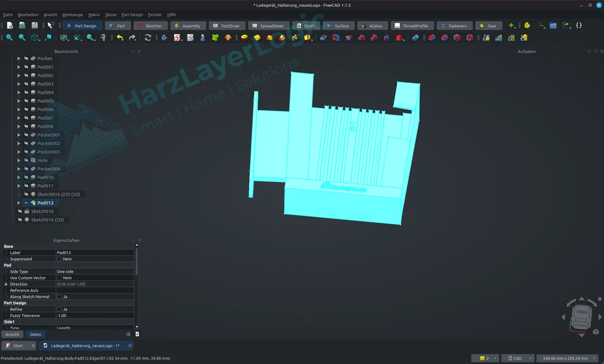This screenshot has width=604, height=364.
Task: Click the navigation cube OBEN face
Action: tap(581, 312)
